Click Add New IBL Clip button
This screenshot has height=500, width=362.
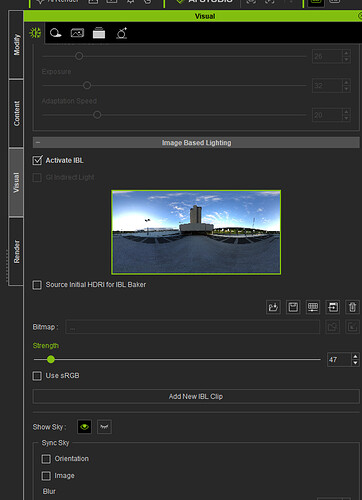click(x=196, y=396)
